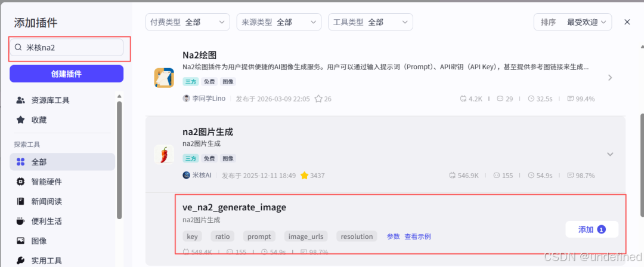Click the 4.2K usage count icon
Viewport: 644px width, 267px height.
(x=463, y=99)
